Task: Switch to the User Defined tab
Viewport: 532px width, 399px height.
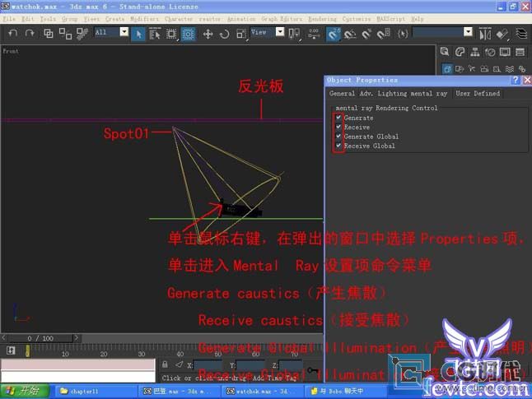Action: click(x=478, y=94)
